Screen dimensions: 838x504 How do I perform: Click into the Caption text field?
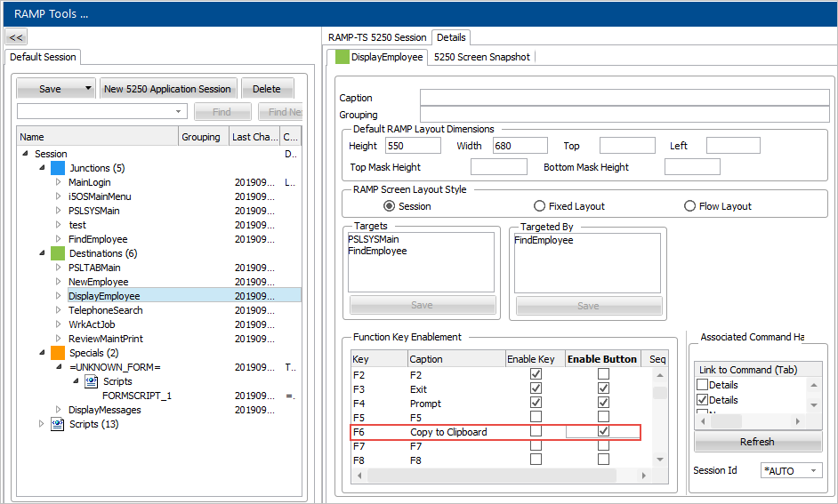click(623, 98)
